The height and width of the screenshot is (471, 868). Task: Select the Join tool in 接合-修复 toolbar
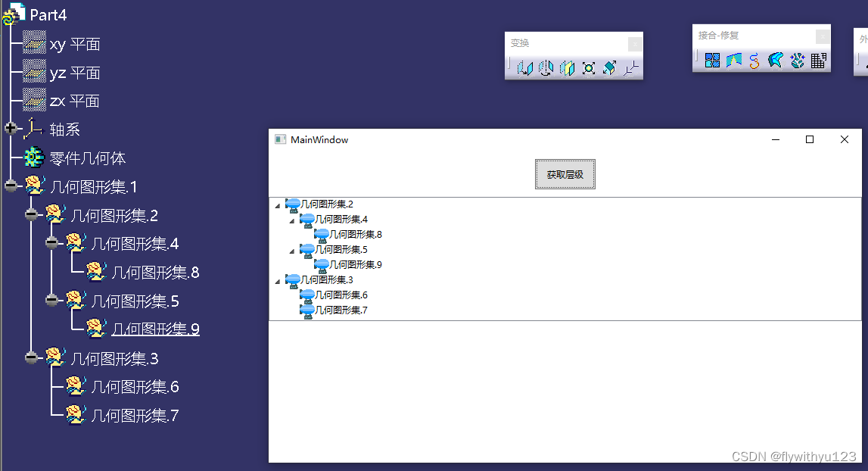pyautogui.click(x=712, y=61)
